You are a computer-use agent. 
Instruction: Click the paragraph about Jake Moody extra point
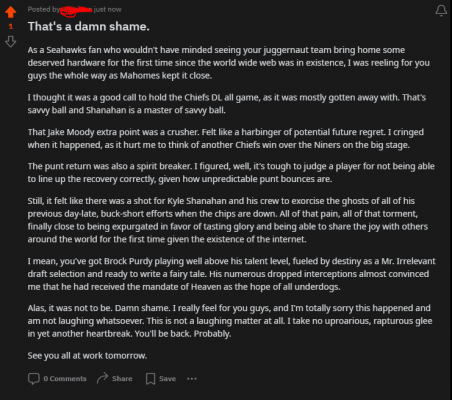tap(226, 138)
